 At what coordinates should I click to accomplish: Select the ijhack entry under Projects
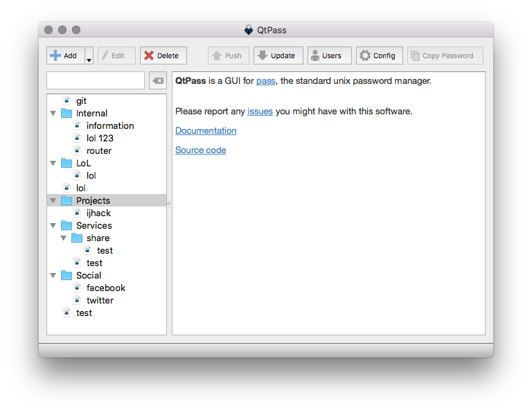tap(98, 213)
